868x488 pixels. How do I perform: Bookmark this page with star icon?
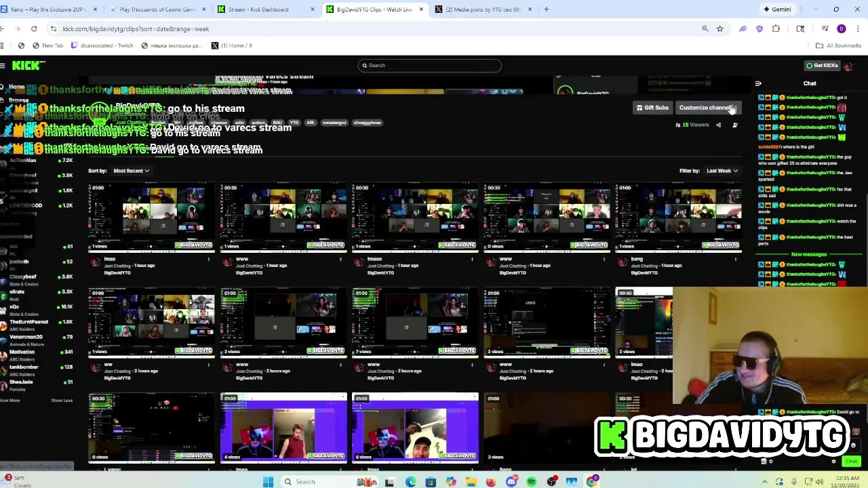point(720,28)
